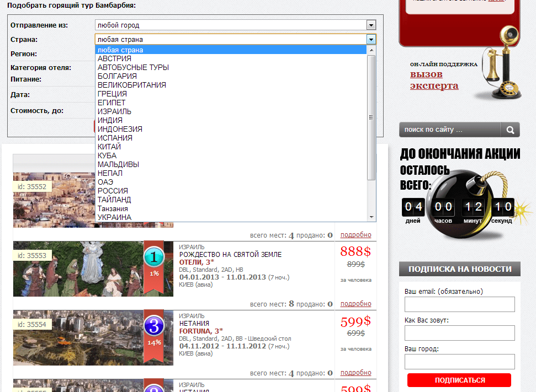Image resolution: width=536 pixels, height=392 pixels.
Task: Click the 'ПОДПИСАТЬСЯ' subscribe button
Action: tap(459, 380)
